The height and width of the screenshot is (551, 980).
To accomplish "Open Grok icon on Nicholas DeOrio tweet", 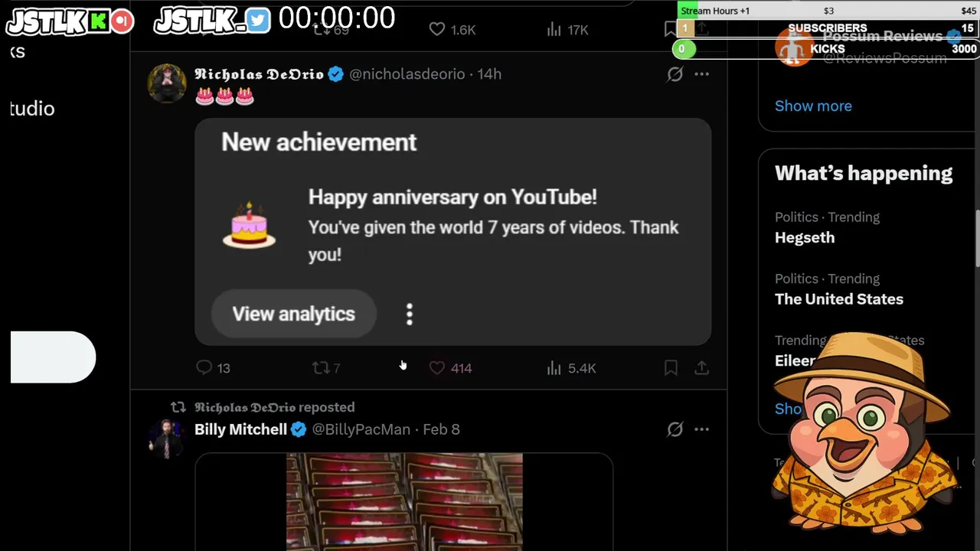I will tap(675, 74).
